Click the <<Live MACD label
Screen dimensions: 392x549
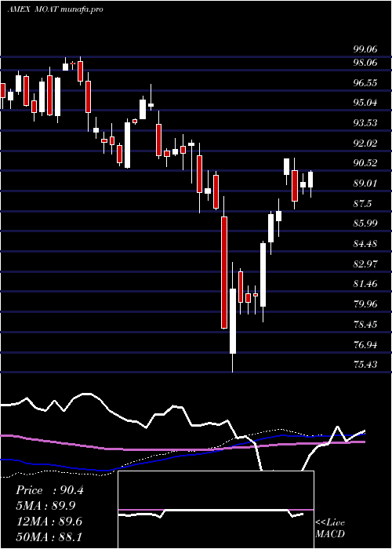(330, 529)
